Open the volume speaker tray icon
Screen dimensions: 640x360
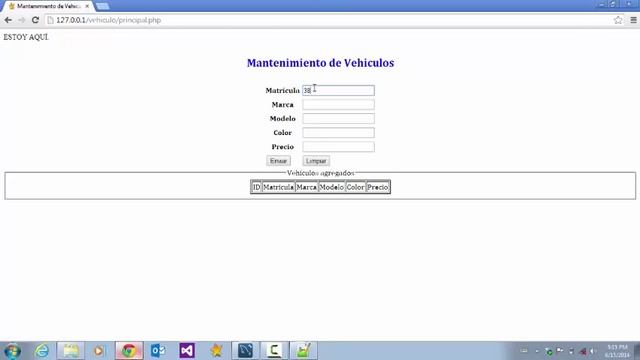[593, 351]
